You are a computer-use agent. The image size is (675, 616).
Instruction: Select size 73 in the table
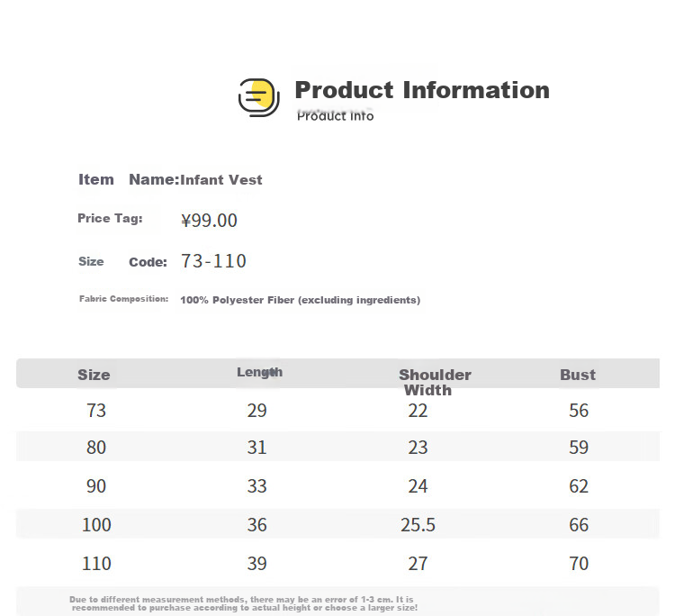coord(96,411)
